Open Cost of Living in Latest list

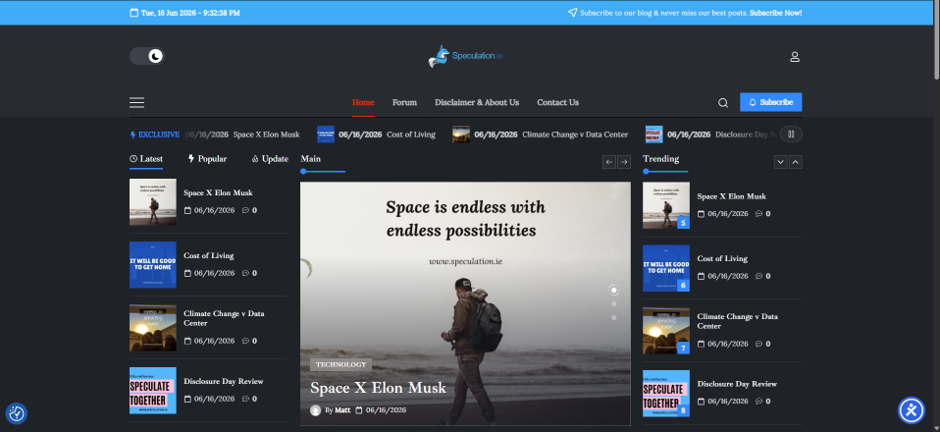[209, 256]
